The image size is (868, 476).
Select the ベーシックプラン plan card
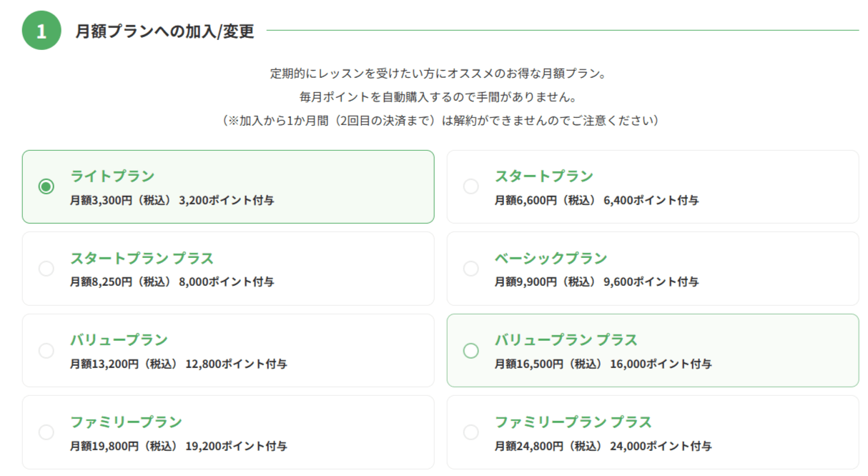[651, 269]
